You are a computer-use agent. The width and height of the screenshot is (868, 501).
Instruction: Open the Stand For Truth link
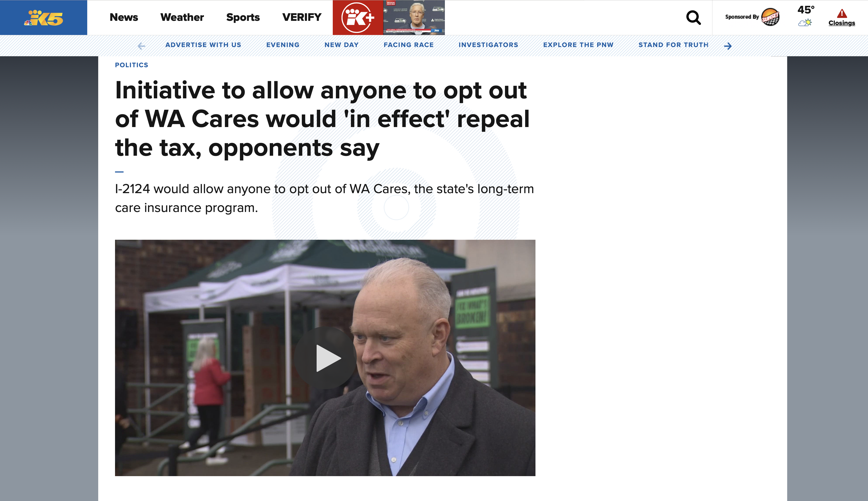click(673, 45)
